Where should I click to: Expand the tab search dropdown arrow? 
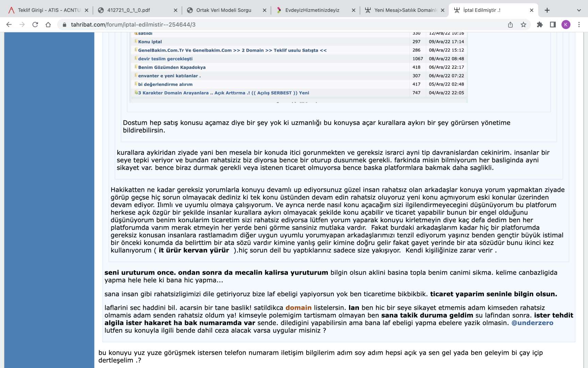click(579, 10)
